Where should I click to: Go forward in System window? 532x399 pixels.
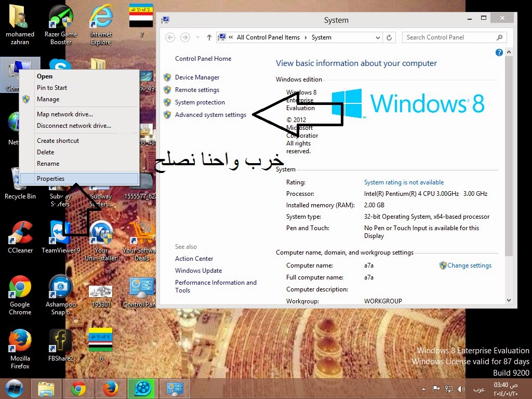(185, 37)
